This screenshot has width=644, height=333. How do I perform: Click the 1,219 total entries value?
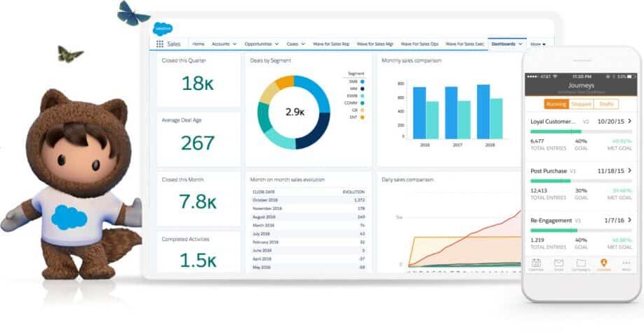pos(537,240)
